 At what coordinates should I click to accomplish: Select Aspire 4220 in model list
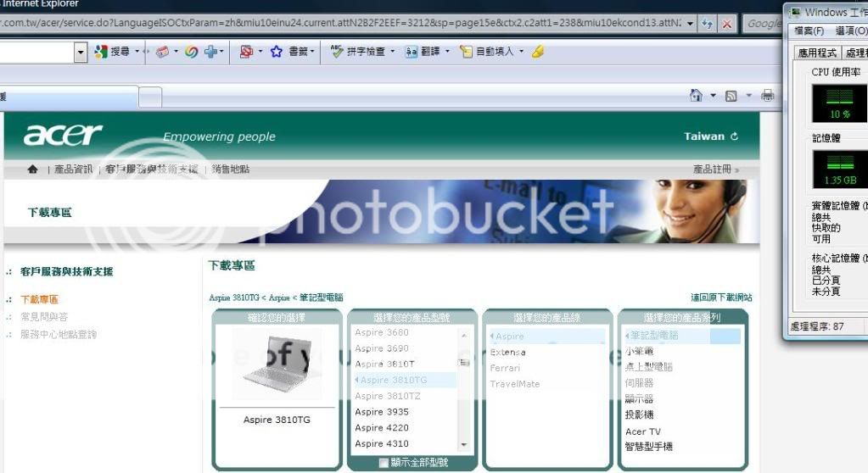(382, 428)
